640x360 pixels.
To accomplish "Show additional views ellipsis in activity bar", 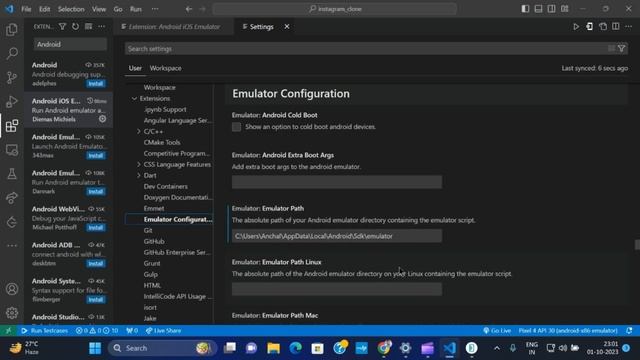I will pos(12,245).
